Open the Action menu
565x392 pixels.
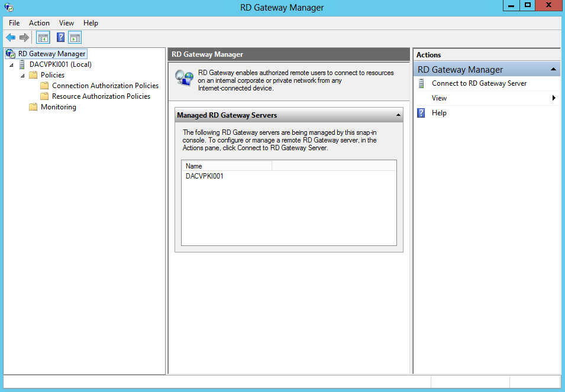tap(39, 23)
